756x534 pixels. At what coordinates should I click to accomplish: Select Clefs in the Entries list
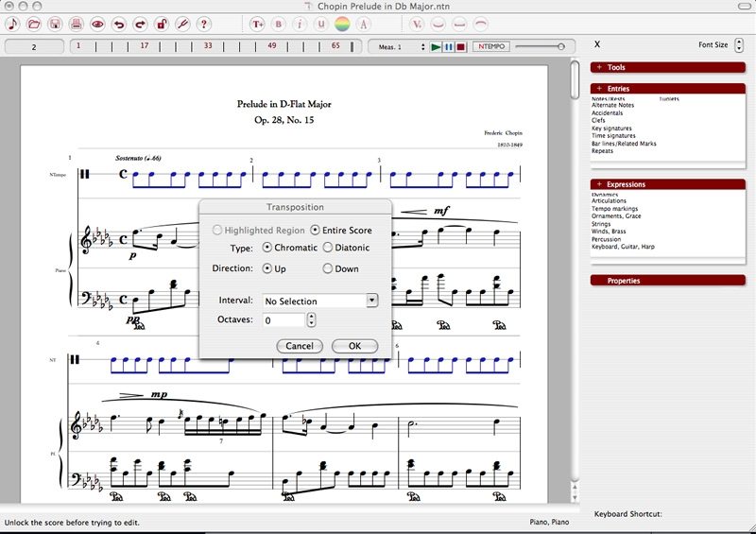tap(598, 120)
